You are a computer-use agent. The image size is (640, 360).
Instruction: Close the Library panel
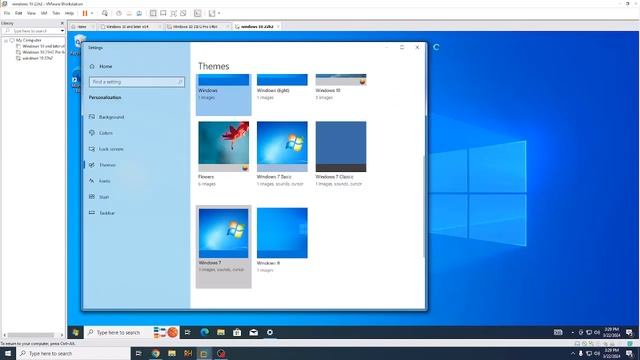click(x=62, y=23)
